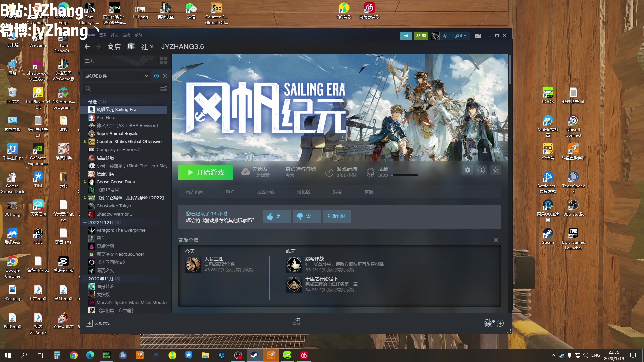The image size is (644, 362).
Task: Click thumbs down 否 recommend button
Action: point(306,216)
